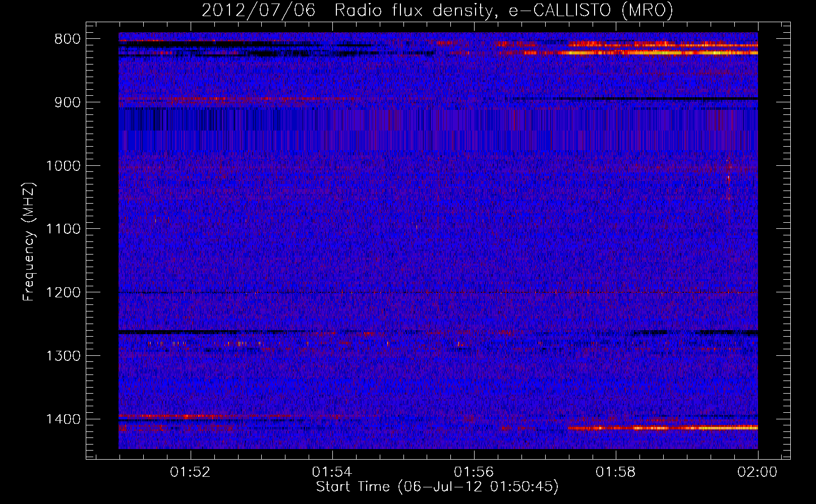Screen dimensions: 816x504
Task: Click the 'Frequency (MHZ)' axis label
Action: click(29, 241)
